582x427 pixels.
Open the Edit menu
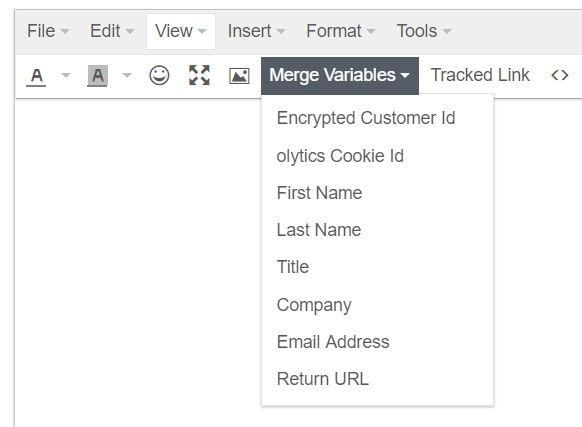coord(112,31)
